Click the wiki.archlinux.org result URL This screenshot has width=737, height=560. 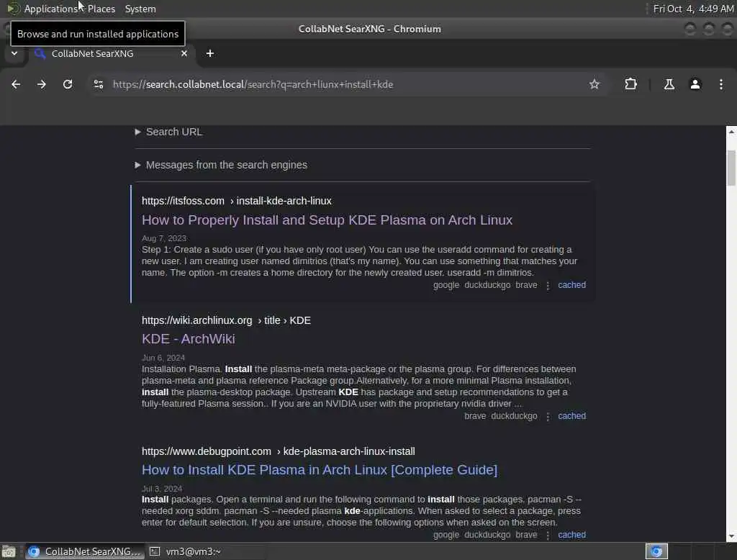coord(226,321)
